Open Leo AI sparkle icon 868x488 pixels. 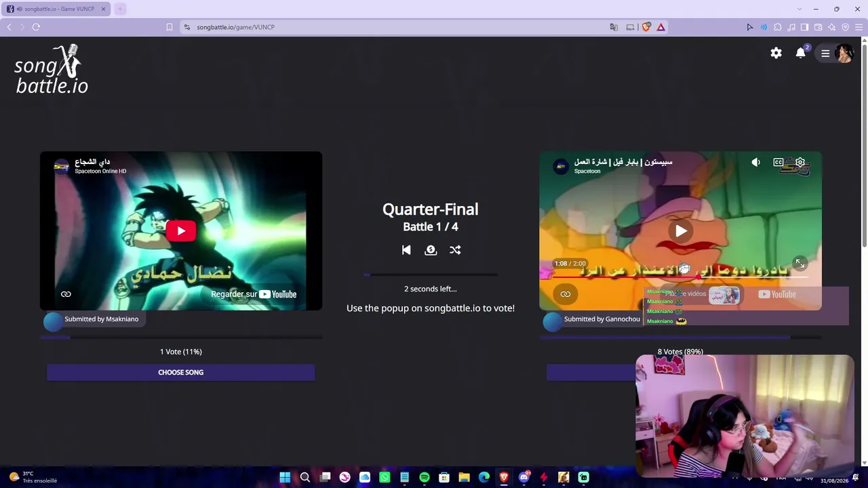point(831,27)
